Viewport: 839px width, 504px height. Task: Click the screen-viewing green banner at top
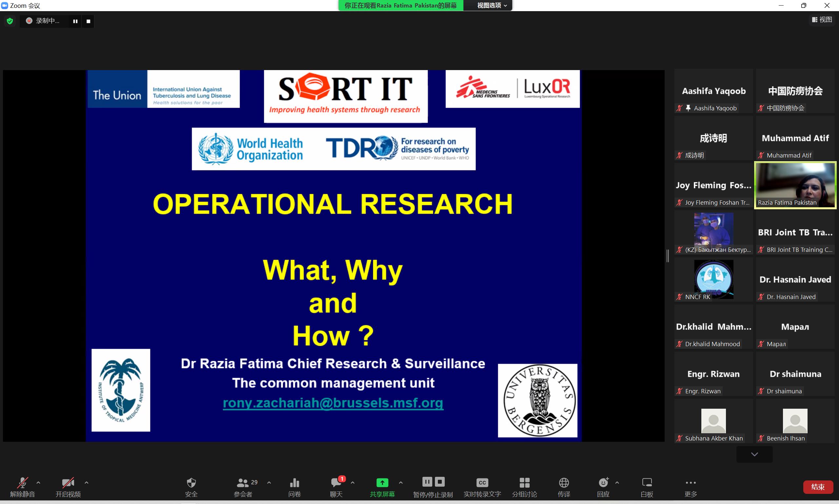[x=400, y=6]
